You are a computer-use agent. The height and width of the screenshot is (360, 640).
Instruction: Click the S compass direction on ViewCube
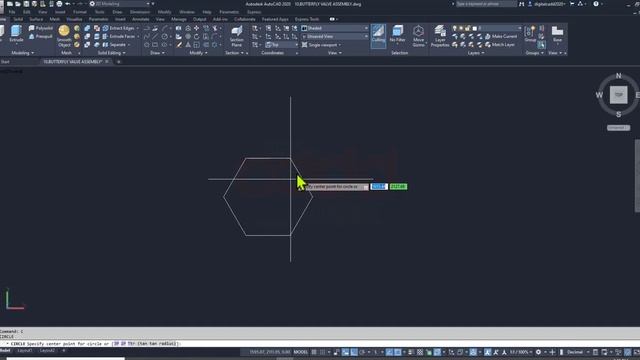618,114
